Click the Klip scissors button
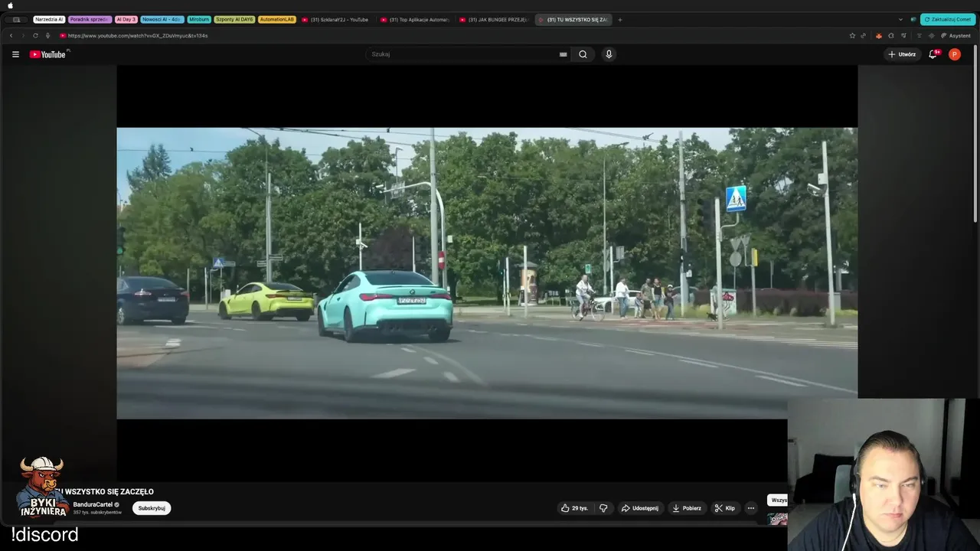Viewport: 980px width, 551px height. [x=725, y=508]
